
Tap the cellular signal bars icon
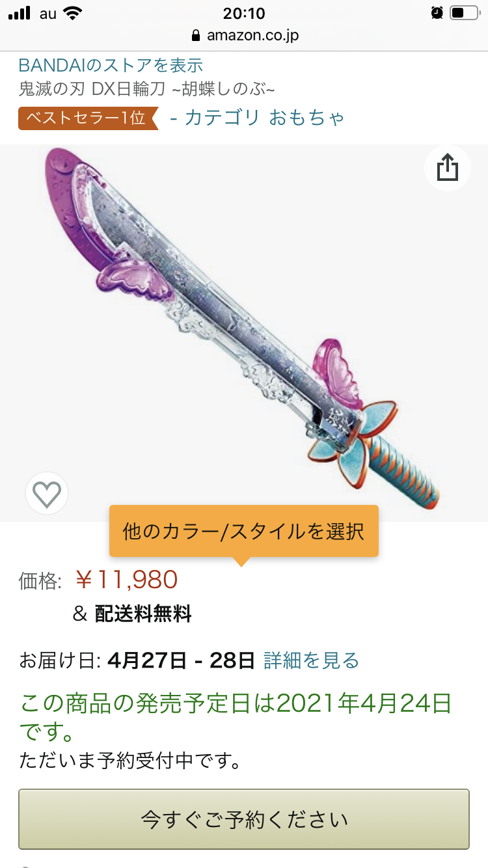coord(20,14)
